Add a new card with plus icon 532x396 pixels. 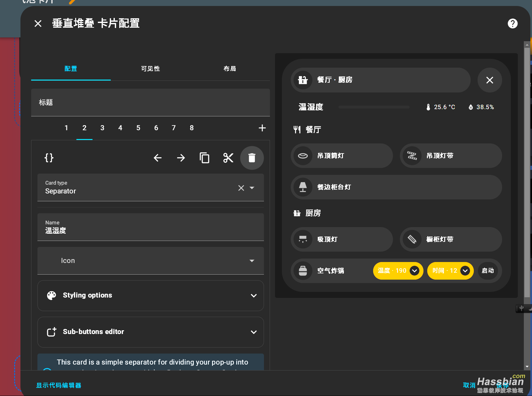[x=262, y=128]
